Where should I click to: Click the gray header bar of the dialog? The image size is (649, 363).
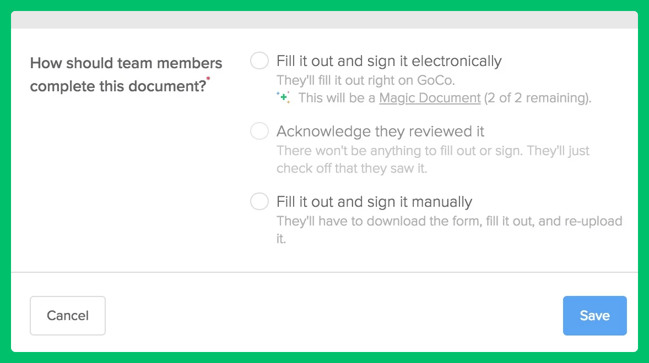point(324,20)
